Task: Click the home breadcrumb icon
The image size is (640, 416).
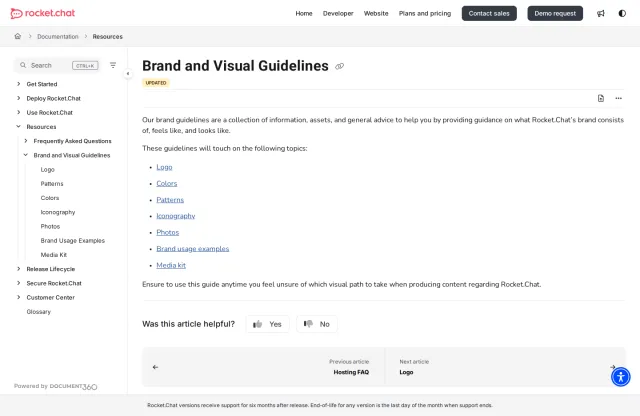Action: 18,36
